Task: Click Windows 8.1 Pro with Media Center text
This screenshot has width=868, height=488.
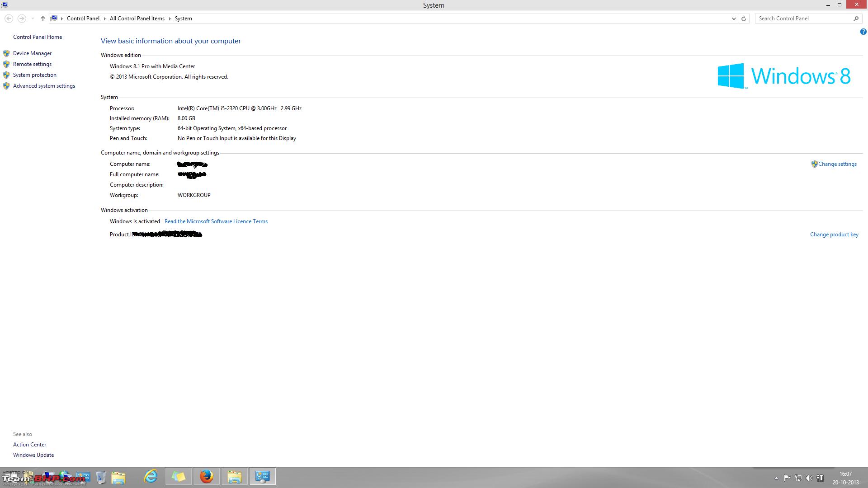Action: pyautogui.click(x=152, y=66)
